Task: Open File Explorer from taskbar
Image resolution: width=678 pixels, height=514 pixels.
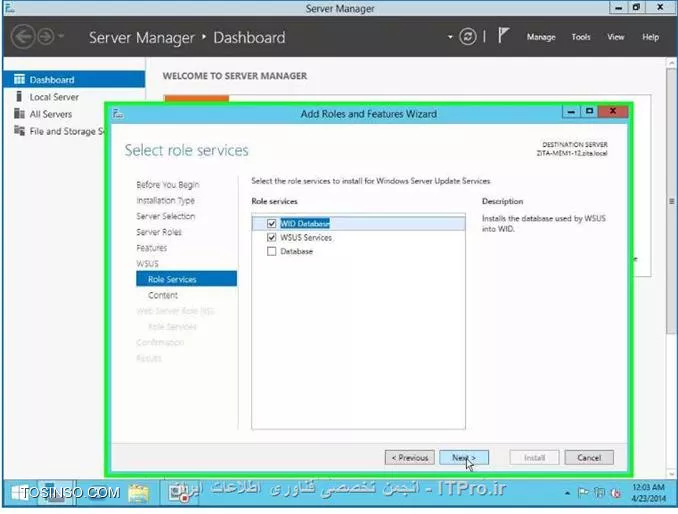Action: coord(138,492)
